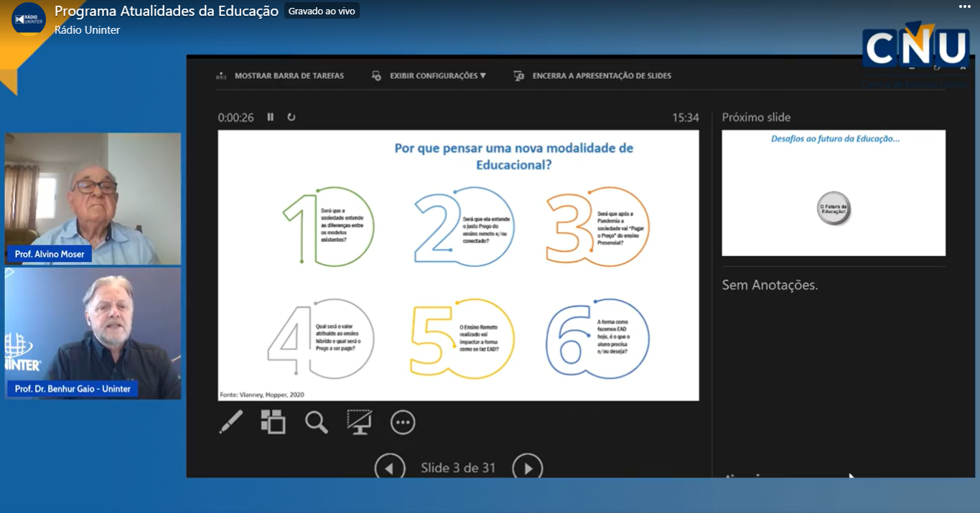This screenshot has width=980, height=513.
Task: Click the Slide 3 de 31 counter
Action: click(x=458, y=468)
